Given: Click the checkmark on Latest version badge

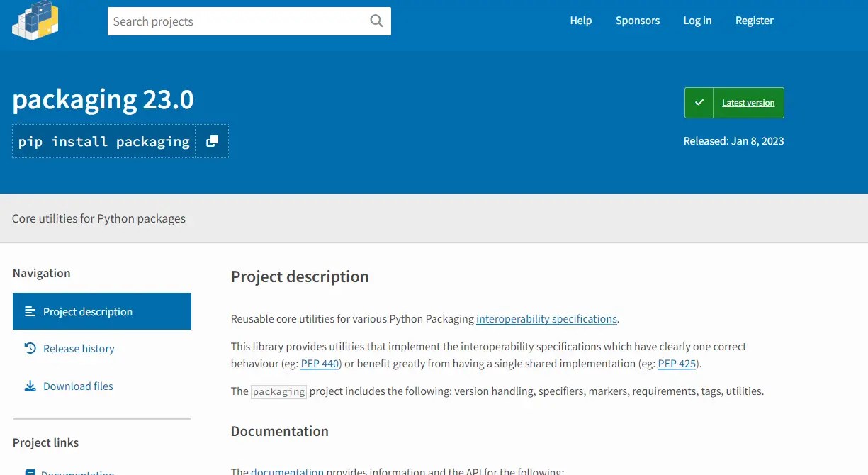Looking at the screenshot, I should (x=699, y=102).
